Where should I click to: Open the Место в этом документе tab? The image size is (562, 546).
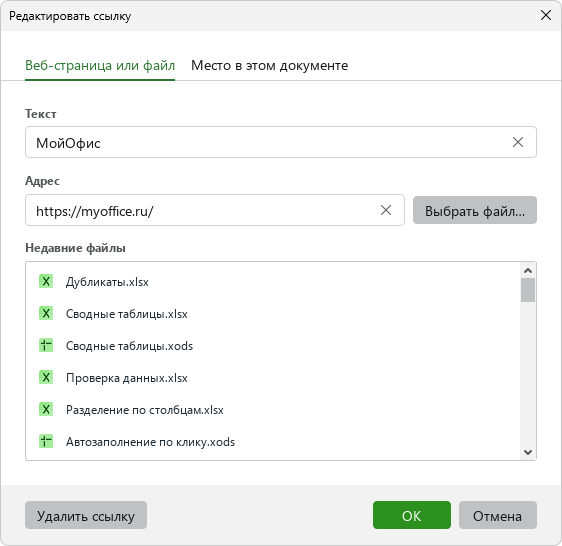[x=270, y=66]
